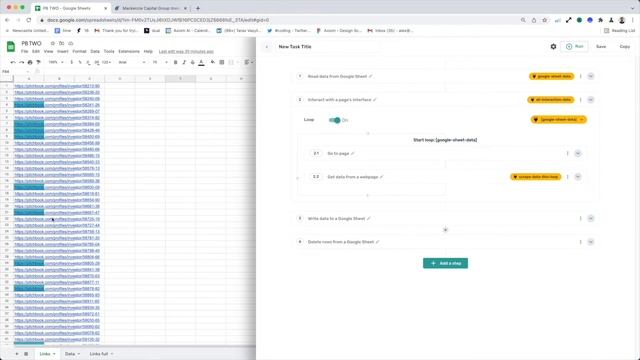Toggle the Loop switch off
The height and width of the screenshot is (360, 640).
335,120
